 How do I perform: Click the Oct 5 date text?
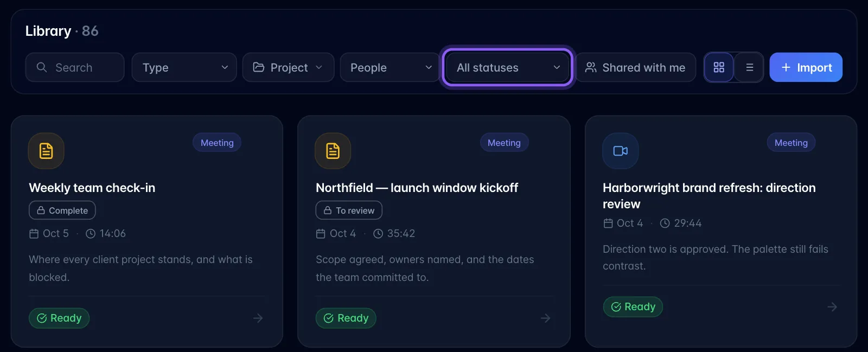(56, 233)
